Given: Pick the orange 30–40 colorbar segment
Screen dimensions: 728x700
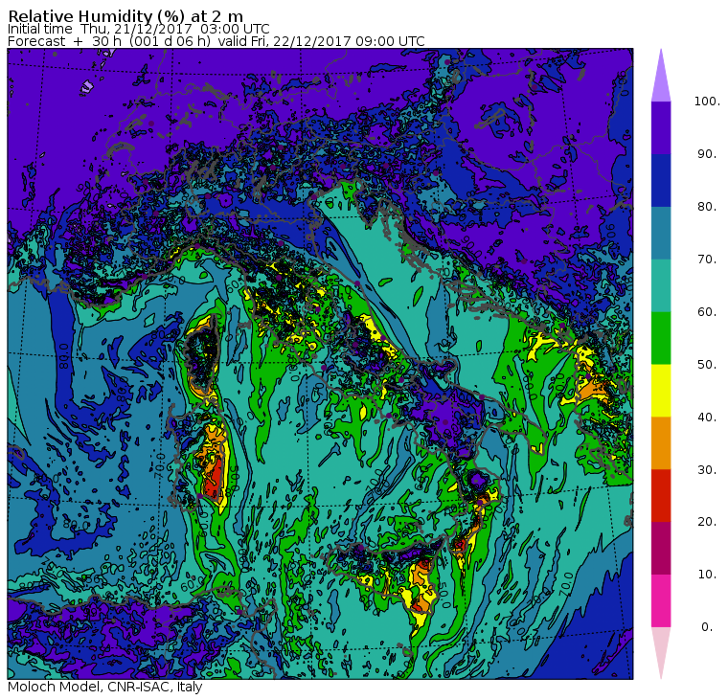Looking at the screenshot, I should tap(661, 443).
